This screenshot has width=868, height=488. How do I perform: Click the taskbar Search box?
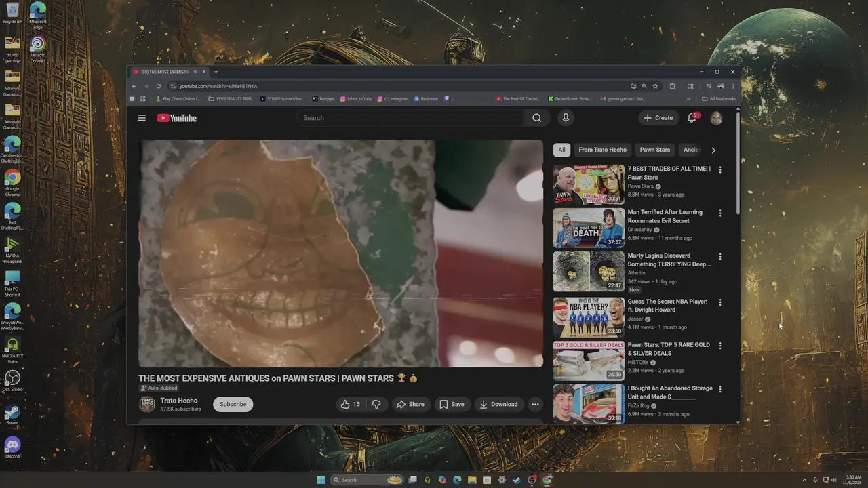coord(368,480)
